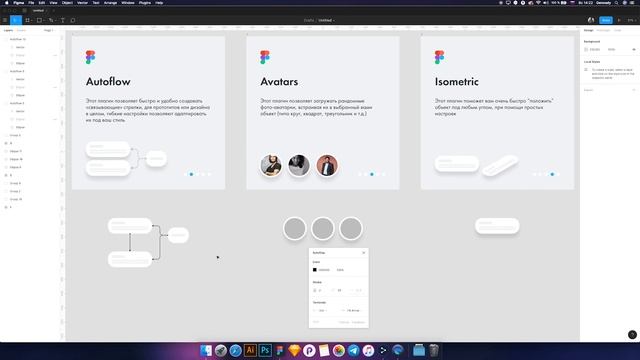Click the Background color swatch in Design panel
640x360 pixels.
click(x=587, y=49)
